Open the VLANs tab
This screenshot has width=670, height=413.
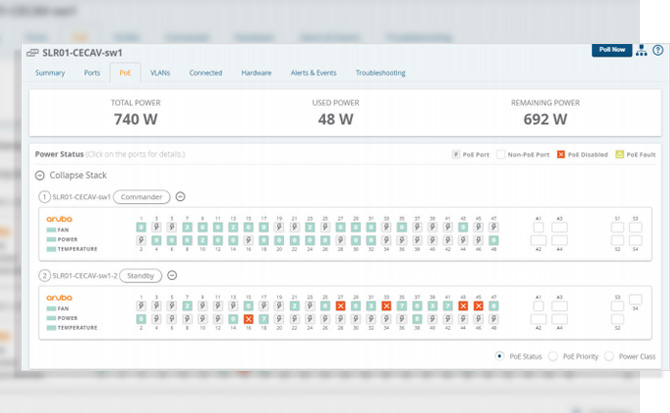coord(160,73)
